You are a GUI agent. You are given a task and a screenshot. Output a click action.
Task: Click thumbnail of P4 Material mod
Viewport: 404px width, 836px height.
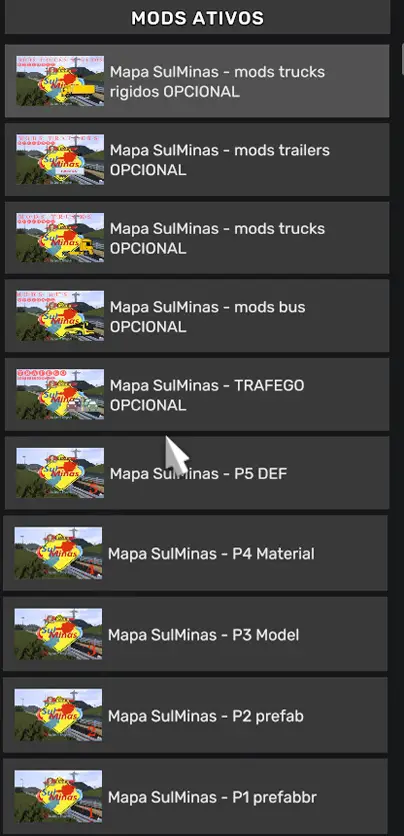(x=58, y=553)
